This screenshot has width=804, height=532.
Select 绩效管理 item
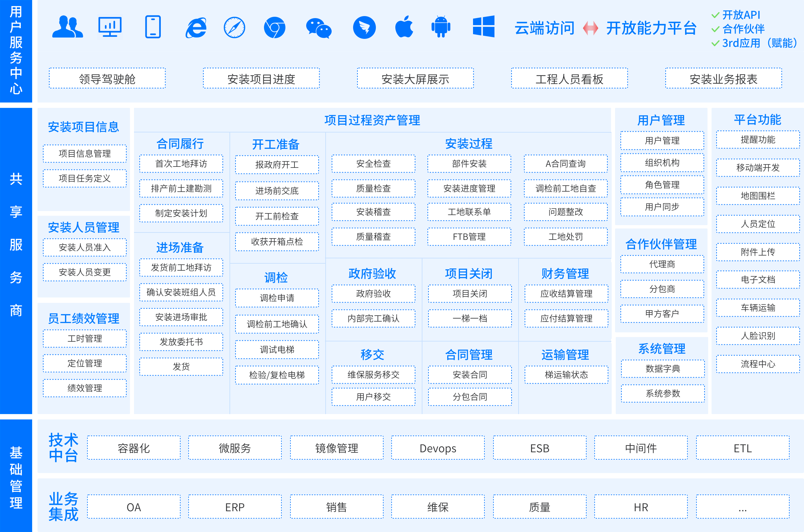point(85,388)
